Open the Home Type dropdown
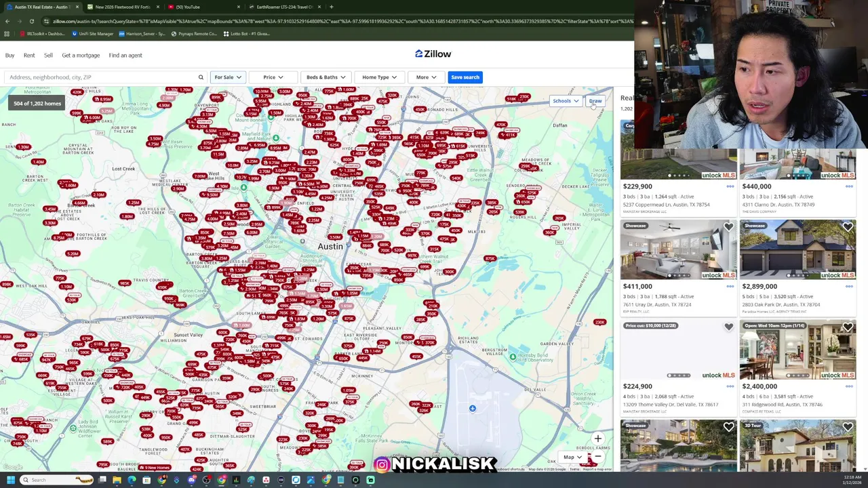Screen dimensions: 868x488 tap(379, 77)
